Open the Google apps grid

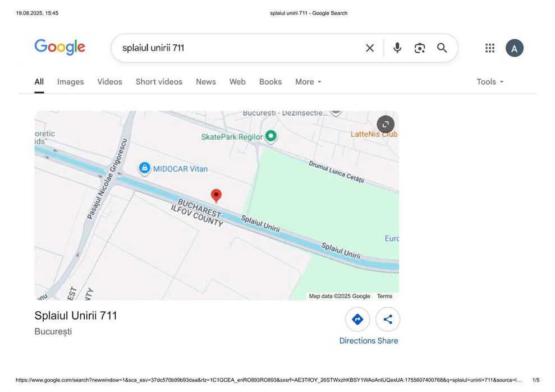coord(489,48)
